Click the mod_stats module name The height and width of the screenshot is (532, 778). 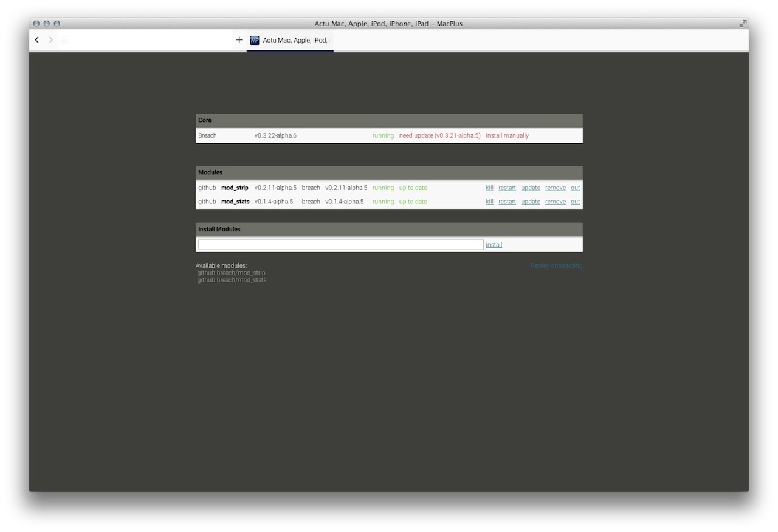235,202
